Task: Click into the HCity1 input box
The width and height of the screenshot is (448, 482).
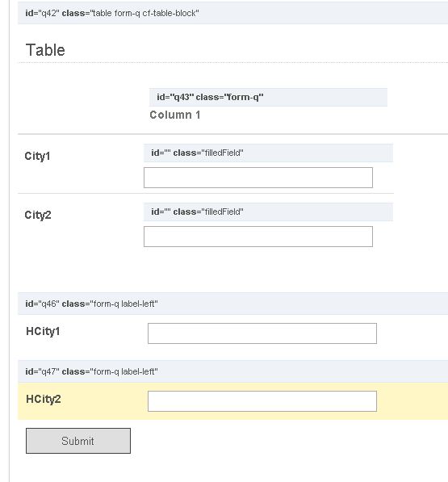Action: (x=262, y=333)
